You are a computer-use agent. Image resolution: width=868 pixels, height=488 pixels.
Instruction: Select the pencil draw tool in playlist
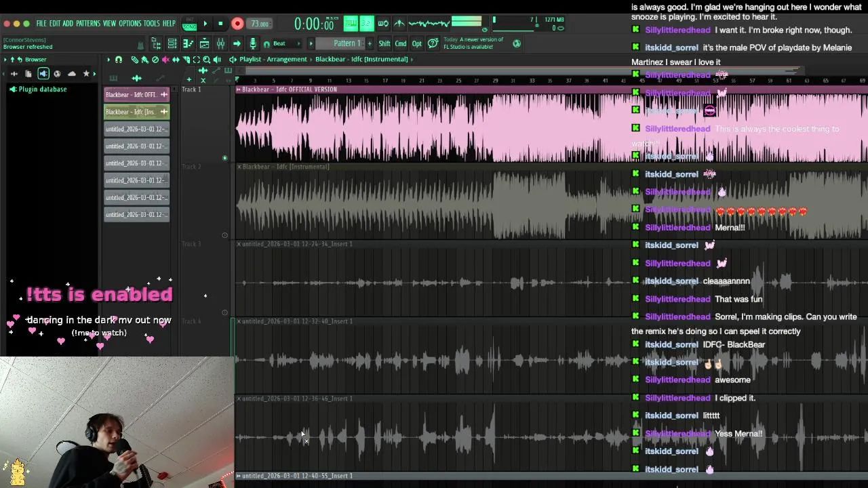[134, 60]
